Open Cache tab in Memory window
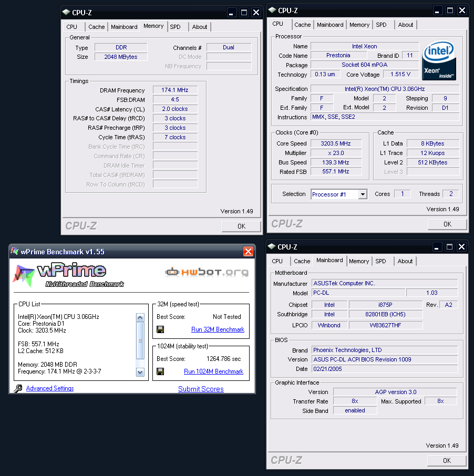This screenshot has width=474, height=476. click(x=97, y=27)
